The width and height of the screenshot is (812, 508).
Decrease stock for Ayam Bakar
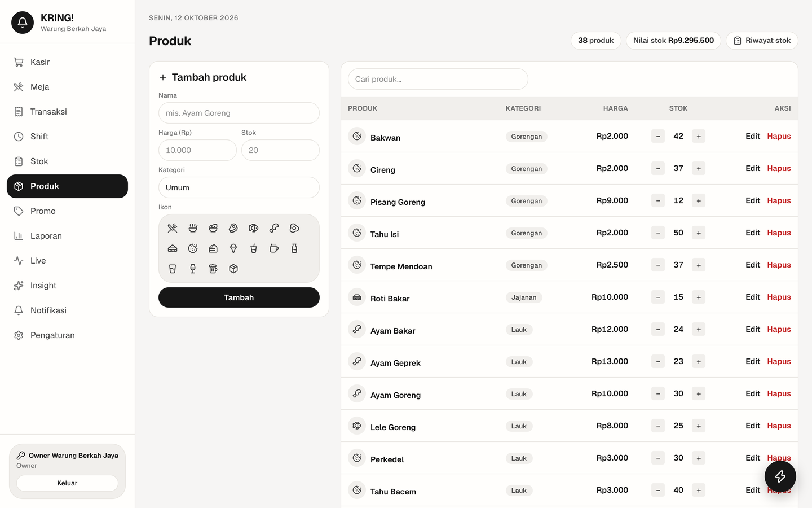tap(658, 329)
